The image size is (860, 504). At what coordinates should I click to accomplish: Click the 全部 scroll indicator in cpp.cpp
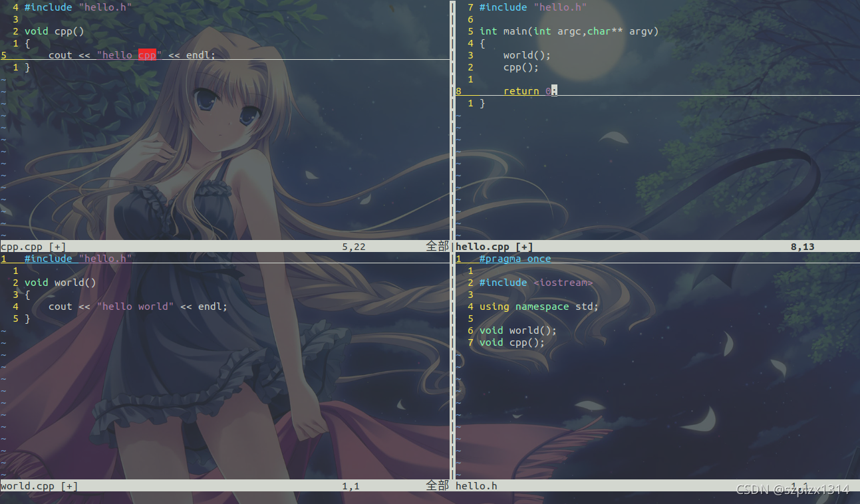click(x=437, y=246)
